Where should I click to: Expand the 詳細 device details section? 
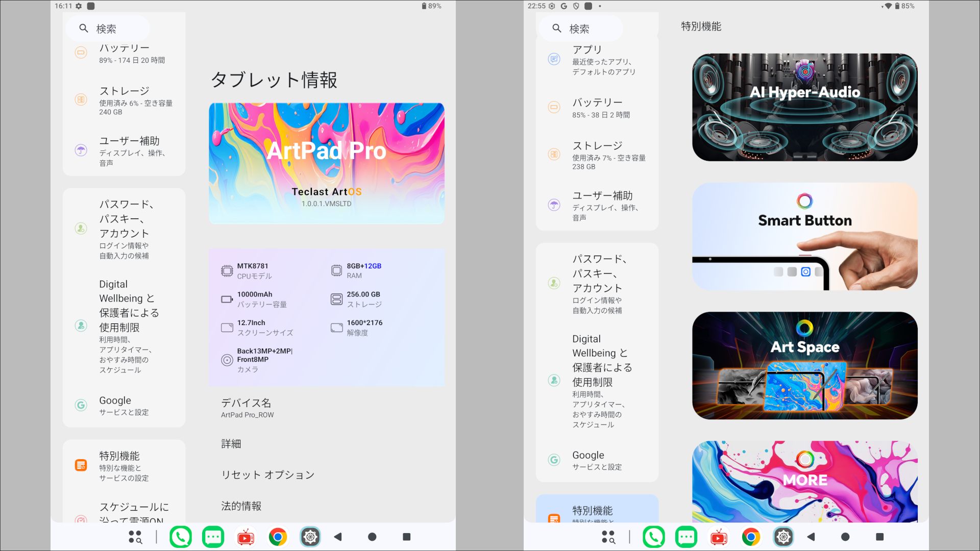click(230, 444)
